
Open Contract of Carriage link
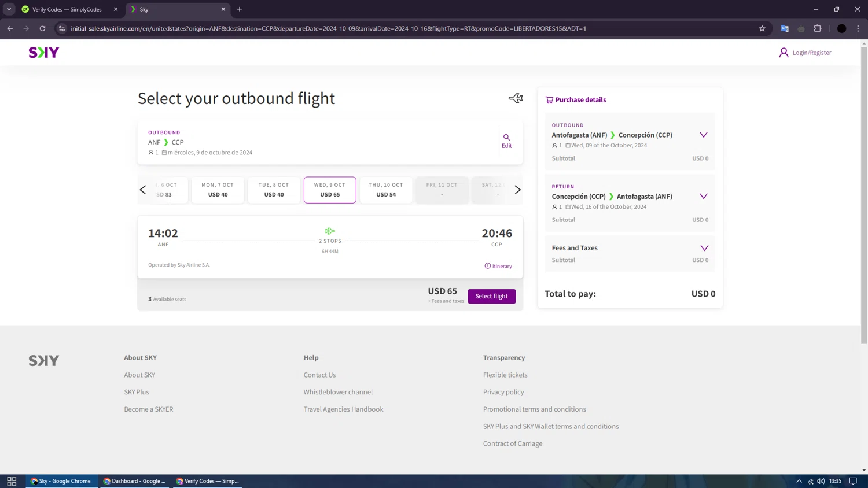[x=513, y=443]
